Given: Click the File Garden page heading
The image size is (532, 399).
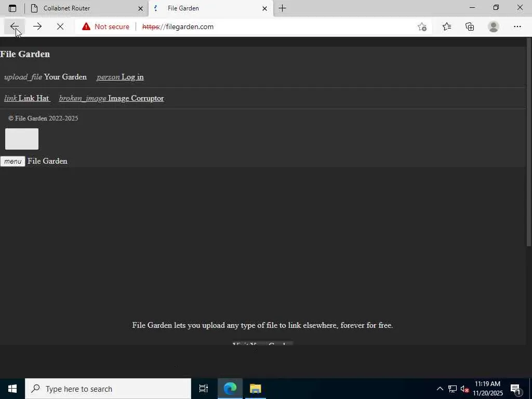Looking at the screenshot, I should coord(25,54).
